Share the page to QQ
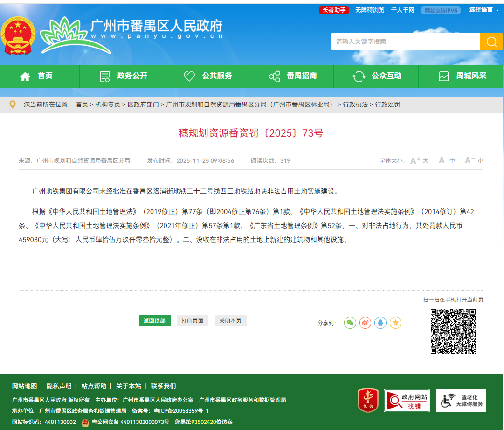This screenshot has width=504, height=430. [380, 322]
